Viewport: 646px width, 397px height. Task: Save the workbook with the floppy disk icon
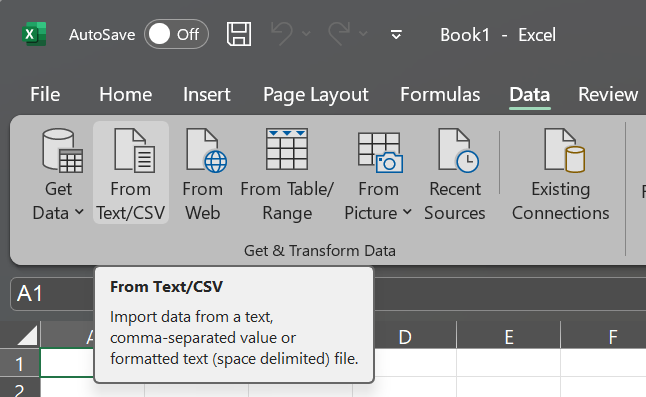click(x=239, y=34)
